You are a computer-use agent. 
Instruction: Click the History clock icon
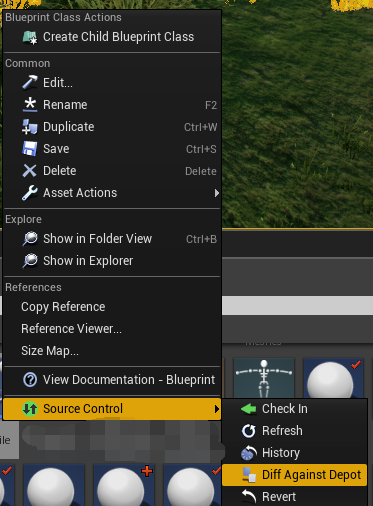tap(249, 453)
